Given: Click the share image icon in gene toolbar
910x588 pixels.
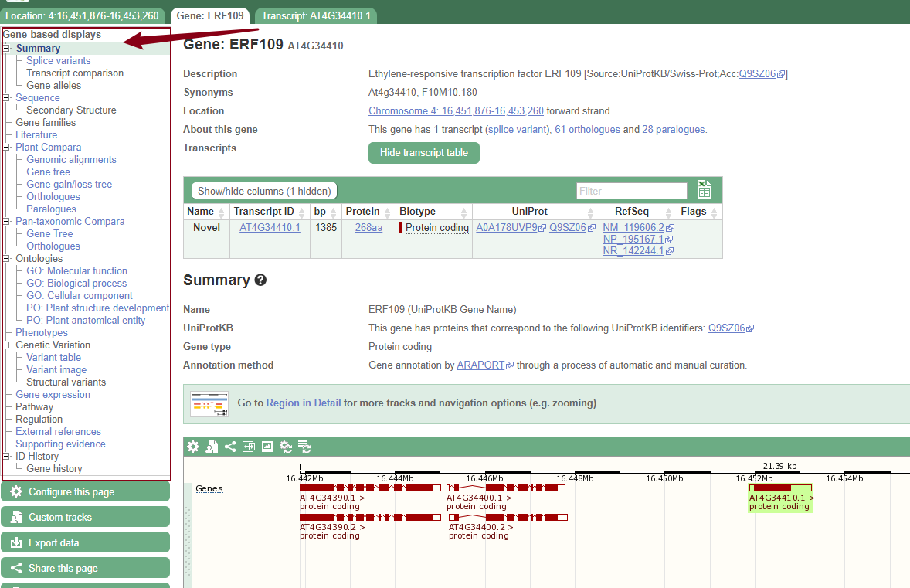Looking at the screenshot, I should pos(230,447).
